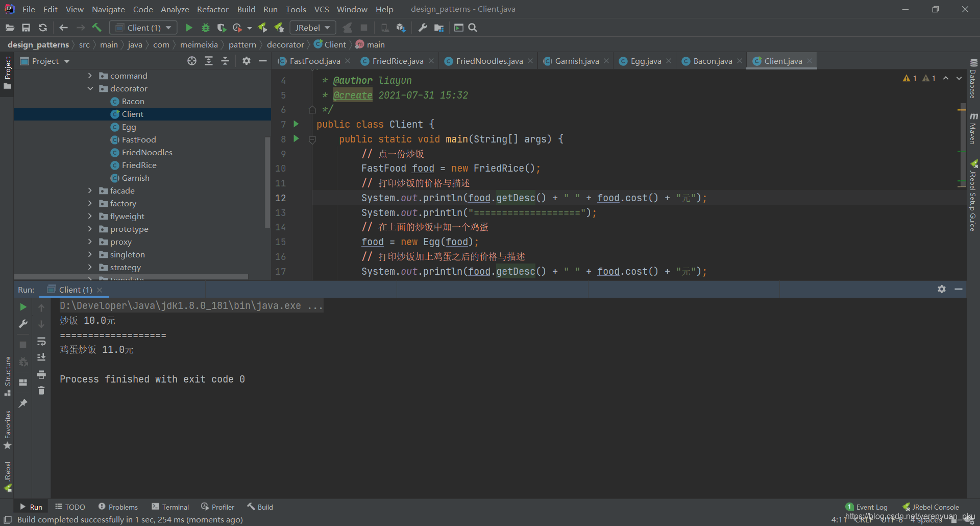
Task: Open the Terminal tool window
Action: click(x=170, y=507)
